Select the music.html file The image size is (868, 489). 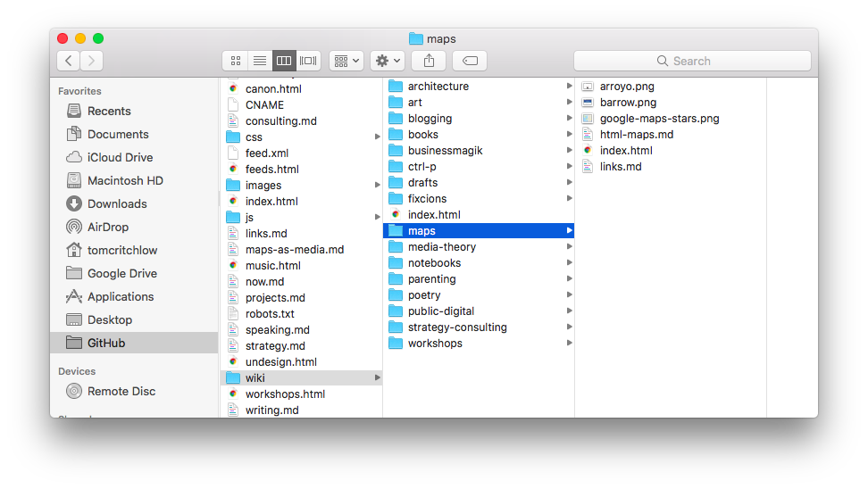click(301, 266)
